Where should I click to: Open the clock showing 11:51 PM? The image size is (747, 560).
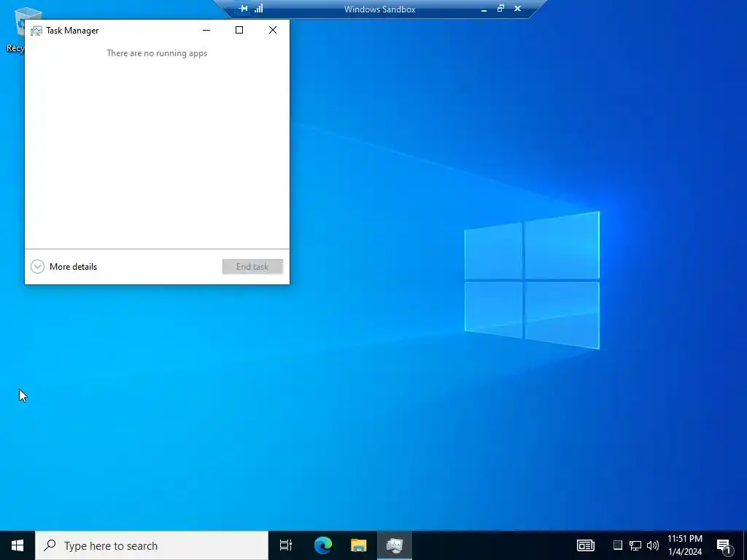[684, 545]
